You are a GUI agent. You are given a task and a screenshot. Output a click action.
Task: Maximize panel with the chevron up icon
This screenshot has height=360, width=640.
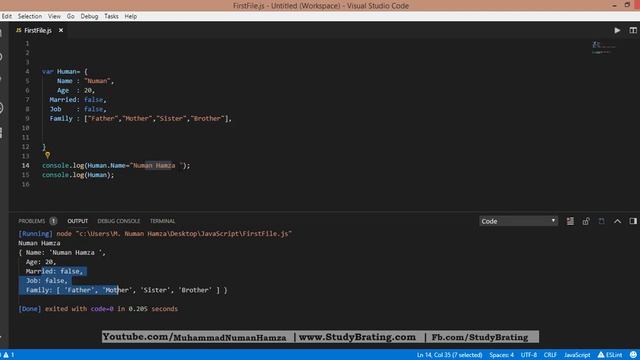[x=617, y=221]
